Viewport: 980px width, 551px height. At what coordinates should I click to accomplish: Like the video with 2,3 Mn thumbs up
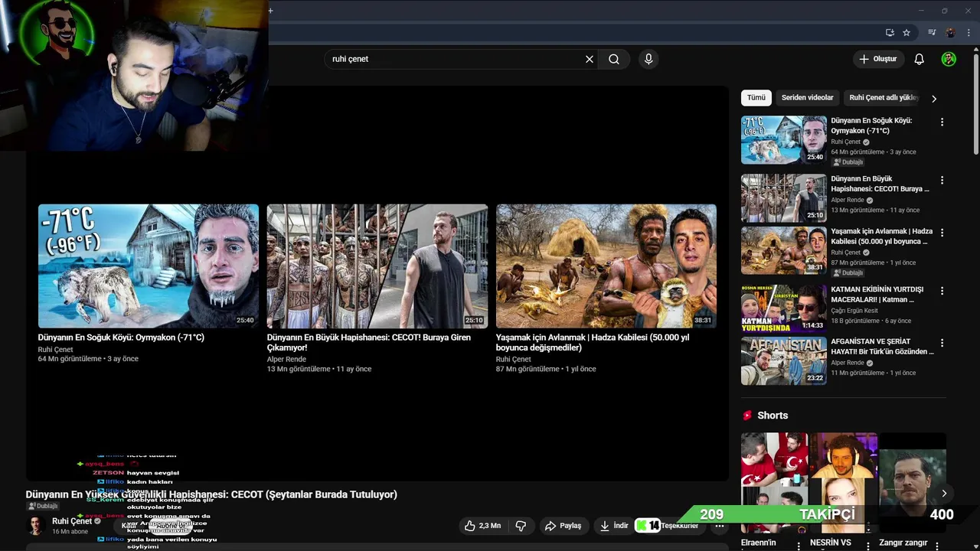click(x=482, y=526)
